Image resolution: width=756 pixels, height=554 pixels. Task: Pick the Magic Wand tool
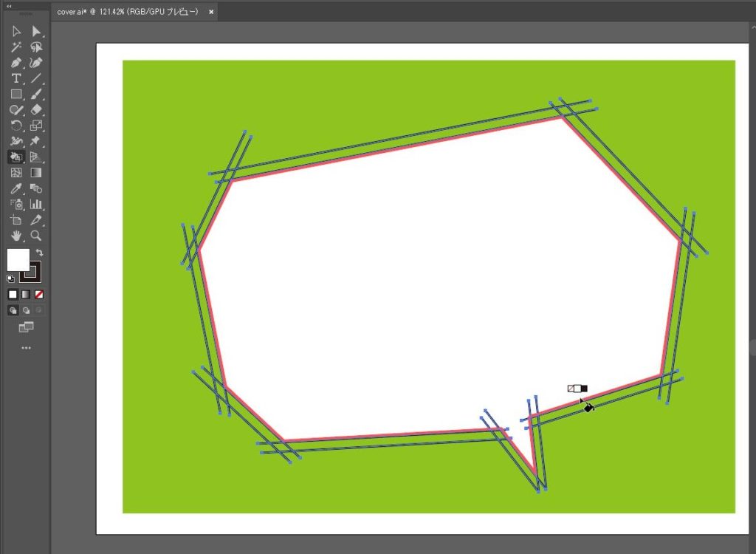pyautogui.click(x=16, y=47)
